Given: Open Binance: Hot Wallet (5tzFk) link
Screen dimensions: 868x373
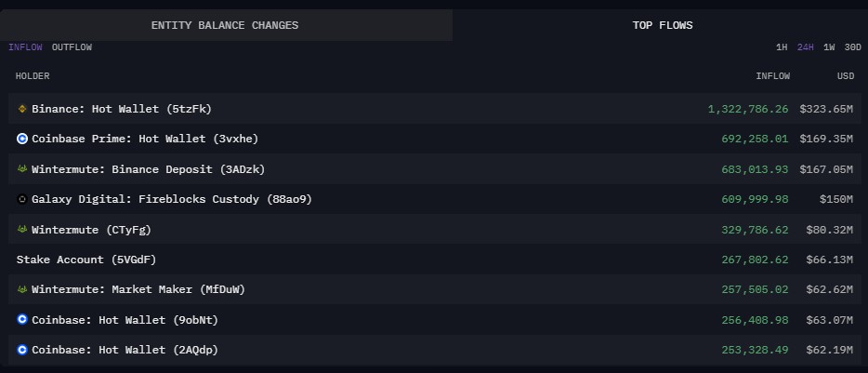Looking at the screenshot, I should pos(122,109).
